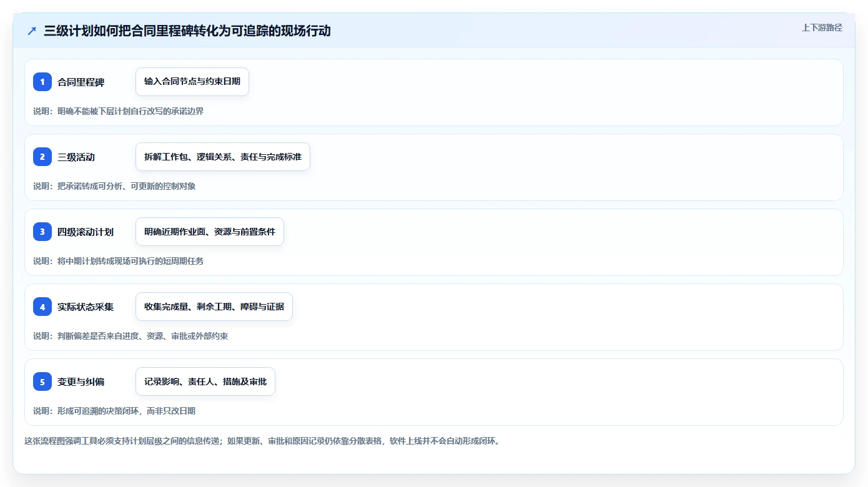Click the 明确近期作业面、资源与前置条件 chip
This screenshot has height=487, width=868.
click(210, 232)
